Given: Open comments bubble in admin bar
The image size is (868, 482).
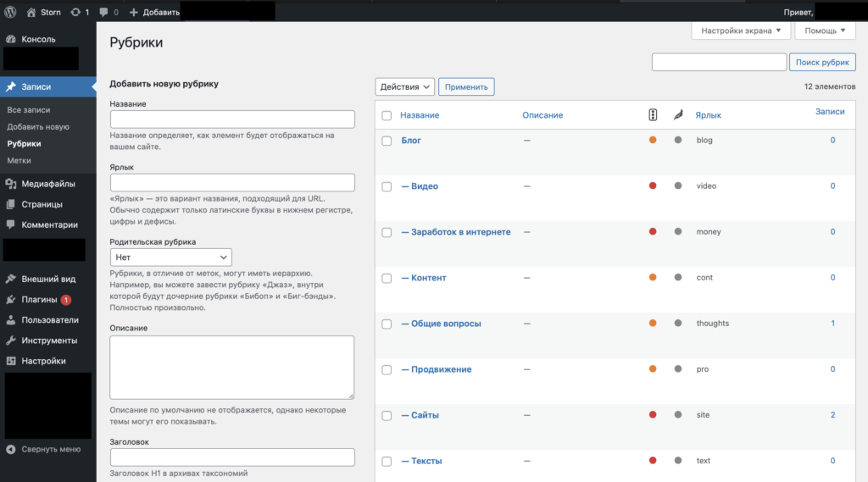Looking at the screenshot, I should pos(103,12).
